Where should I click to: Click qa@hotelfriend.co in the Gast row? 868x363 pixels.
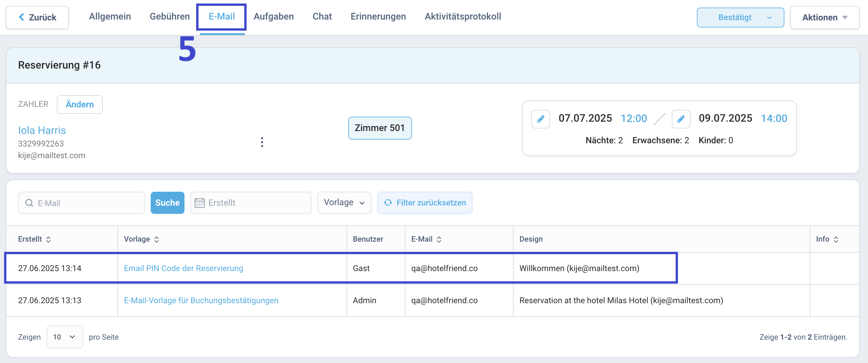tap(444, 268)
